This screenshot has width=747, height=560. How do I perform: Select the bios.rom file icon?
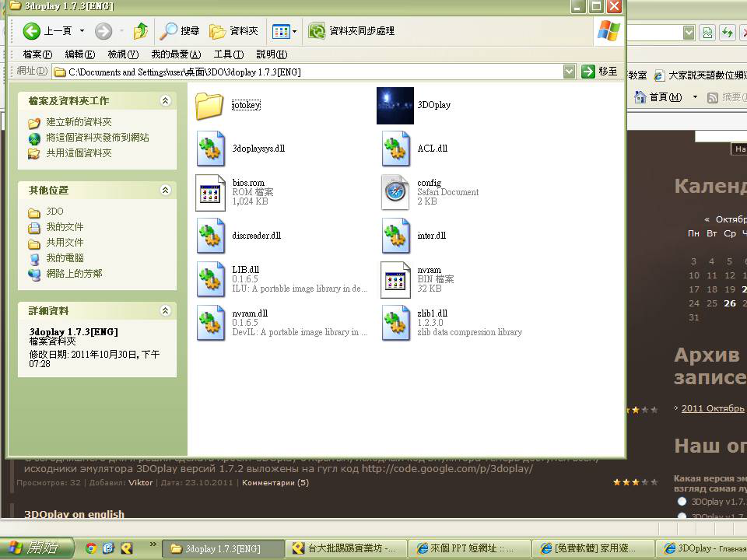(210, 192)
